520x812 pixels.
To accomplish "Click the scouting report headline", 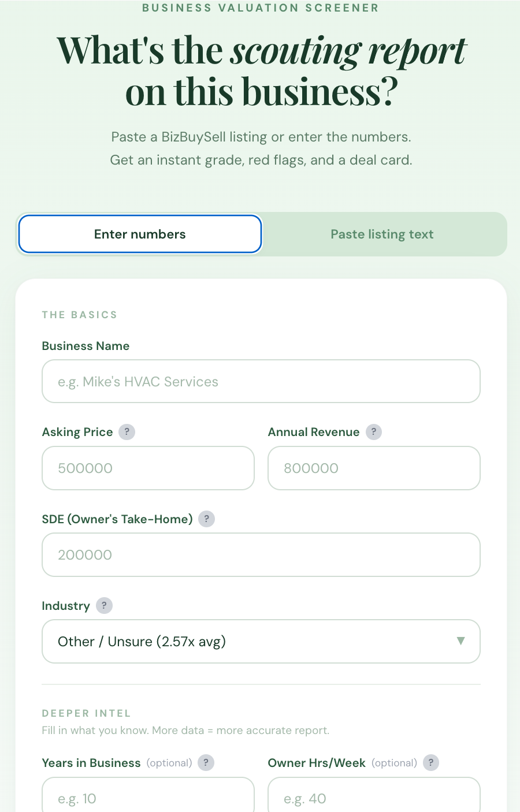I will [261, 71].
